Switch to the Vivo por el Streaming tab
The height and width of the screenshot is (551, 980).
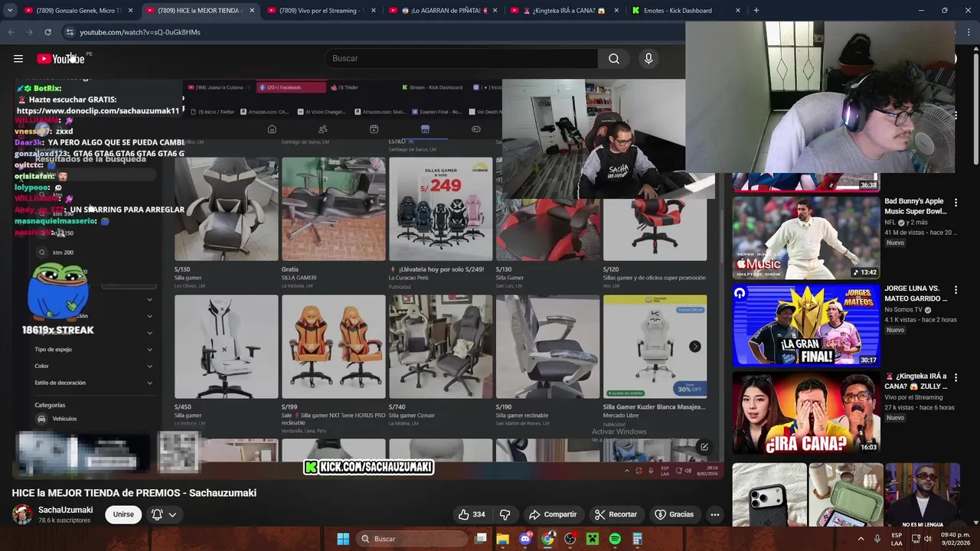tap(322, 11)
